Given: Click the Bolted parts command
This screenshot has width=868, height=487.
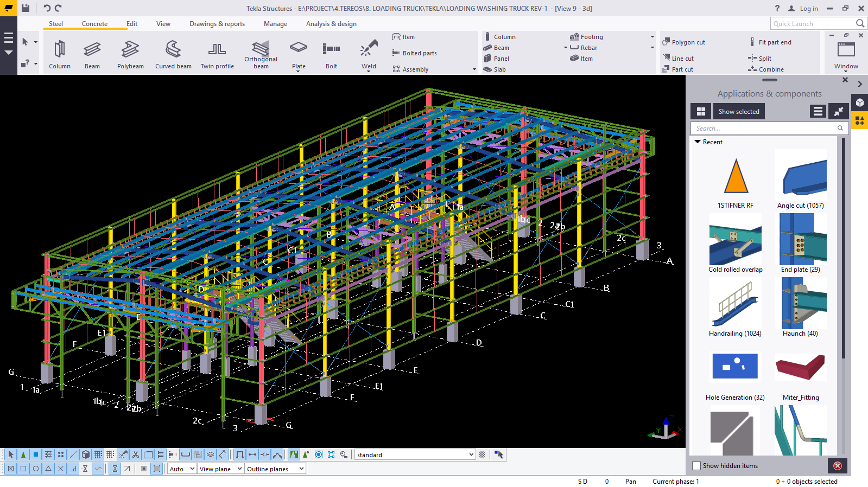Looking at the screenshot, I should click(x=415, y=53).
